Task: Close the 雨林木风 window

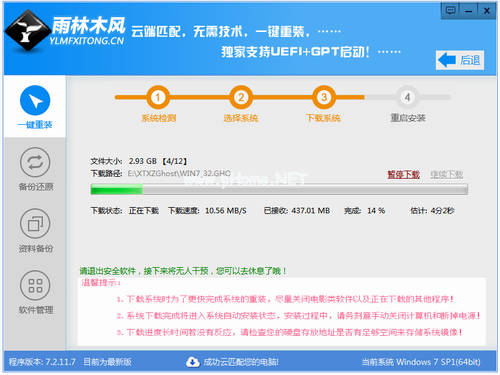Action: (487, 11)
